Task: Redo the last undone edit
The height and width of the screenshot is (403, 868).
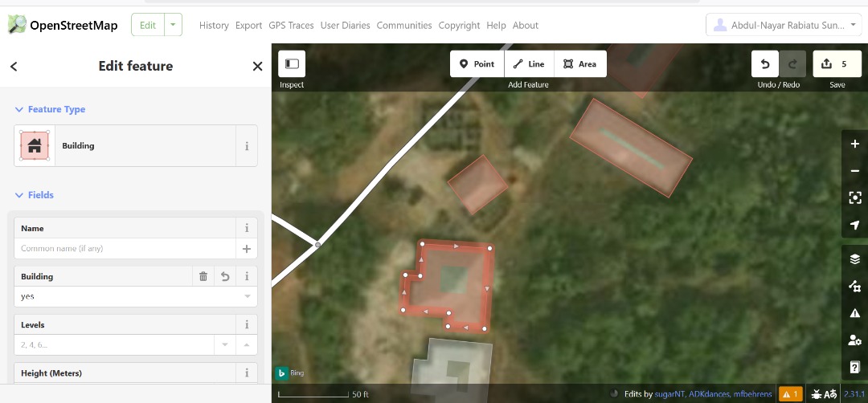Action: (792, 64)
